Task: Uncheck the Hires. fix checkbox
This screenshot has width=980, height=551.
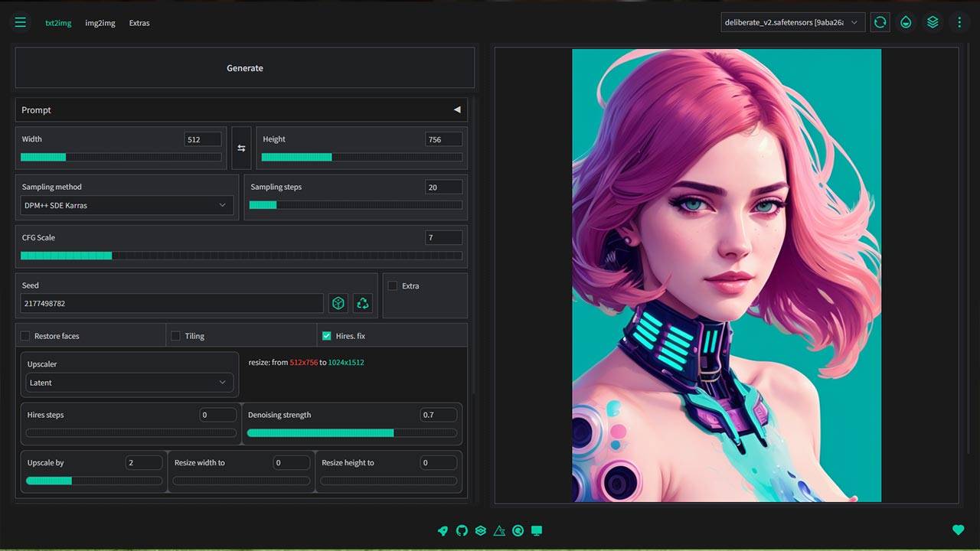Action: coord(327,336)
